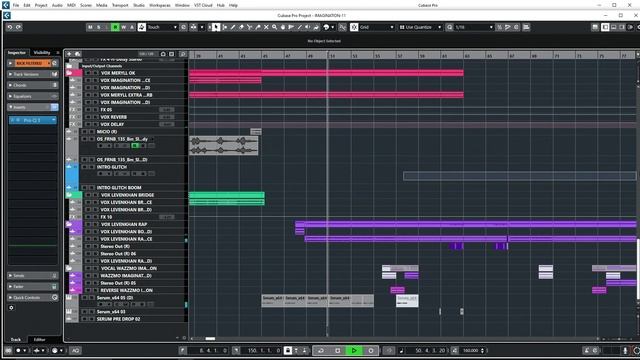
Task: Click Add Track plus icon
Action: click(x=69, y=54)
